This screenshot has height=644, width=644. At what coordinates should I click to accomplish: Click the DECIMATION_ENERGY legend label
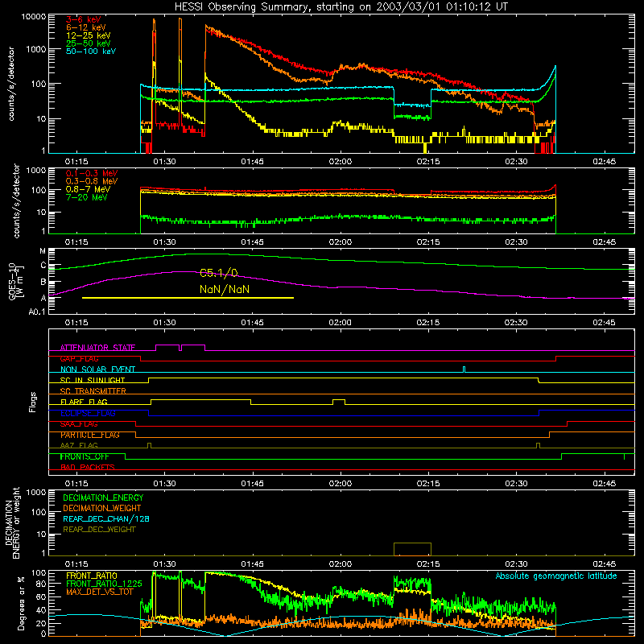pos(103,497)
